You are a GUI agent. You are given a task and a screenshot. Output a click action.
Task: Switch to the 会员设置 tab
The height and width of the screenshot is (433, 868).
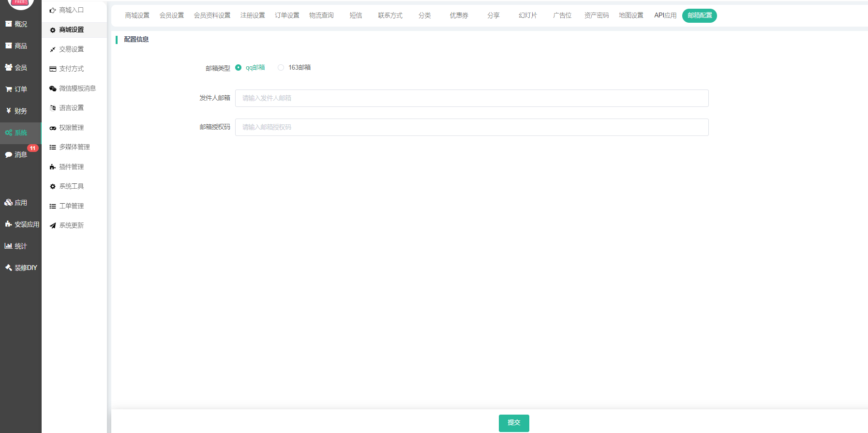pyautogui.click(x=172, y=15)
